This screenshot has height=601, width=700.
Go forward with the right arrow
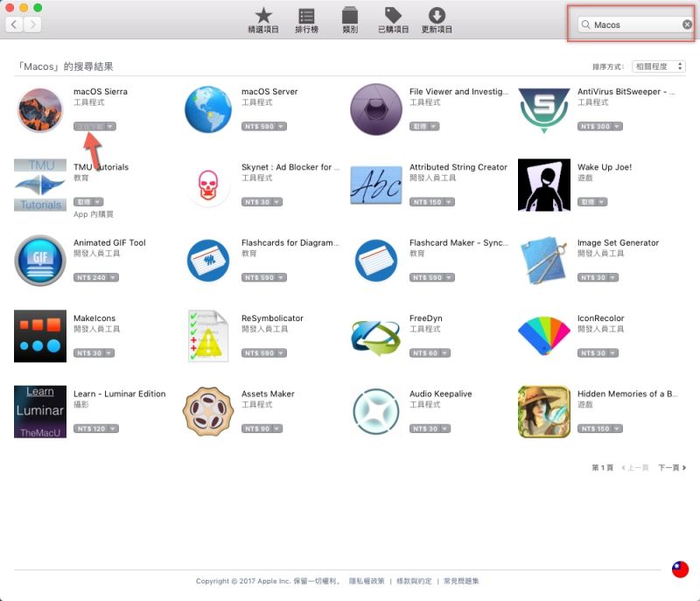pos(32,24)
